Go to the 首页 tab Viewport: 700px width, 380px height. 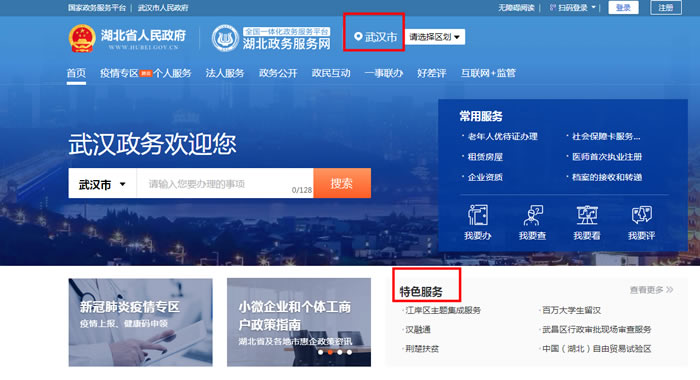coord(76,73)
